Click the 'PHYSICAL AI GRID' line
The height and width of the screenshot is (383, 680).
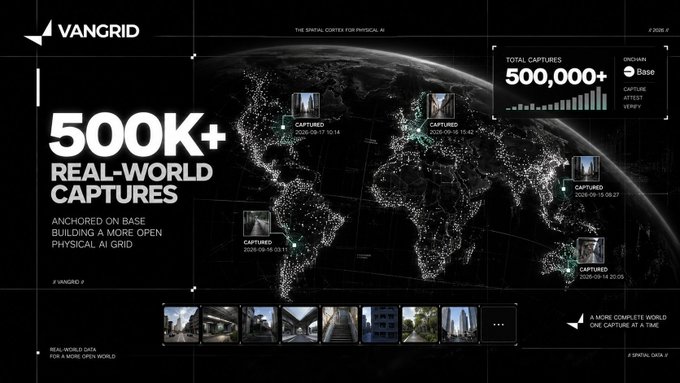coord(92,245)
